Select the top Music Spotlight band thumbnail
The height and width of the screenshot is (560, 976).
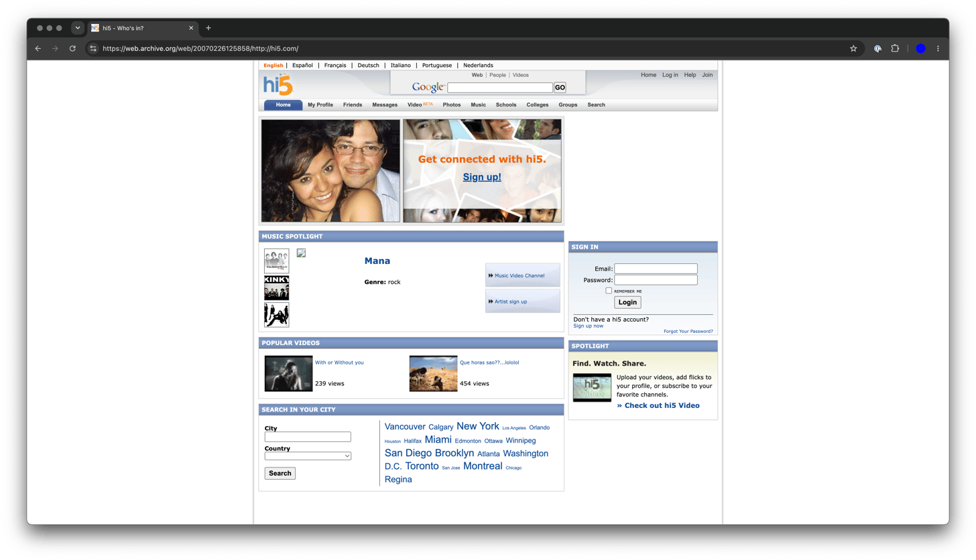pyautogui.click(x=277, y=261)
